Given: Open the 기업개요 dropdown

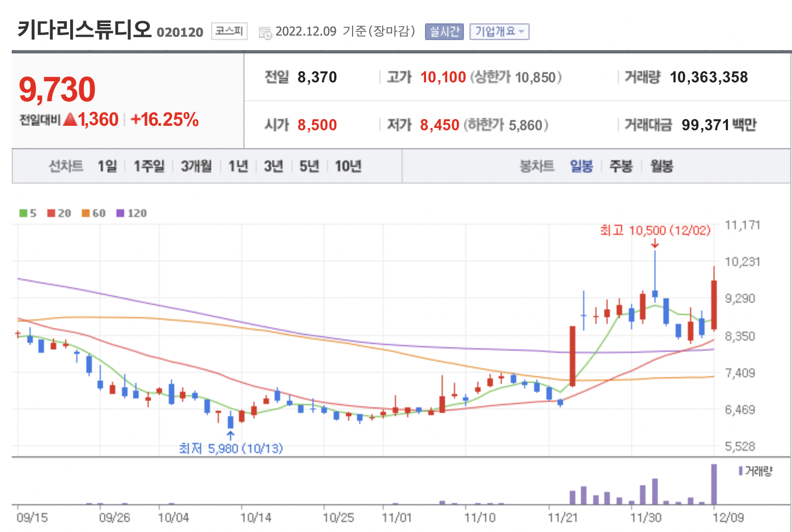Looking at the screenshot, I should (499, 32).
